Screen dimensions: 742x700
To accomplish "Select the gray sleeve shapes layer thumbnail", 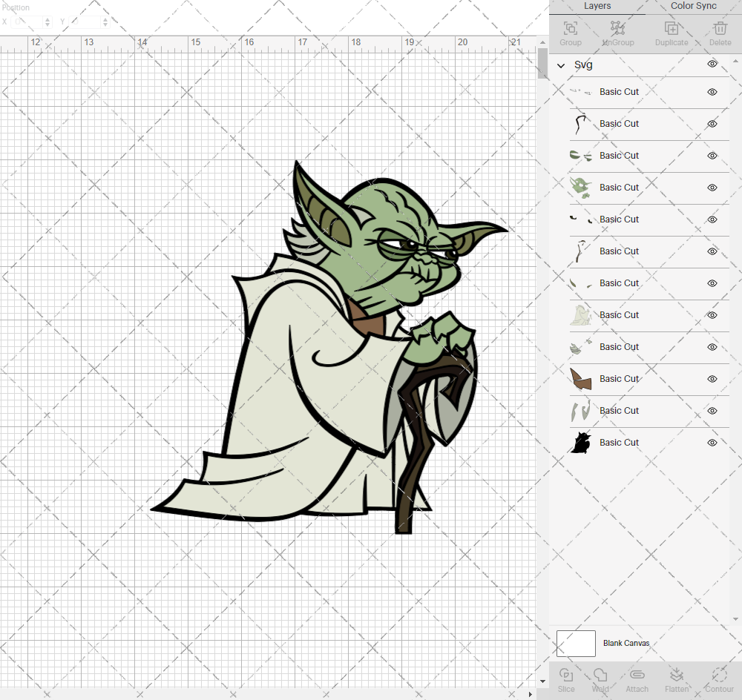I will point(581,411).
